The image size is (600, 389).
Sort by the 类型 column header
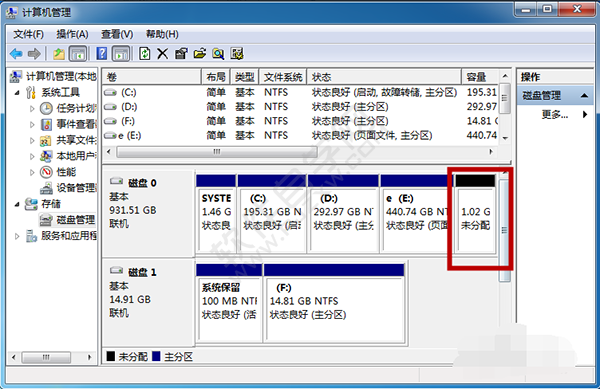pos(245,77)
